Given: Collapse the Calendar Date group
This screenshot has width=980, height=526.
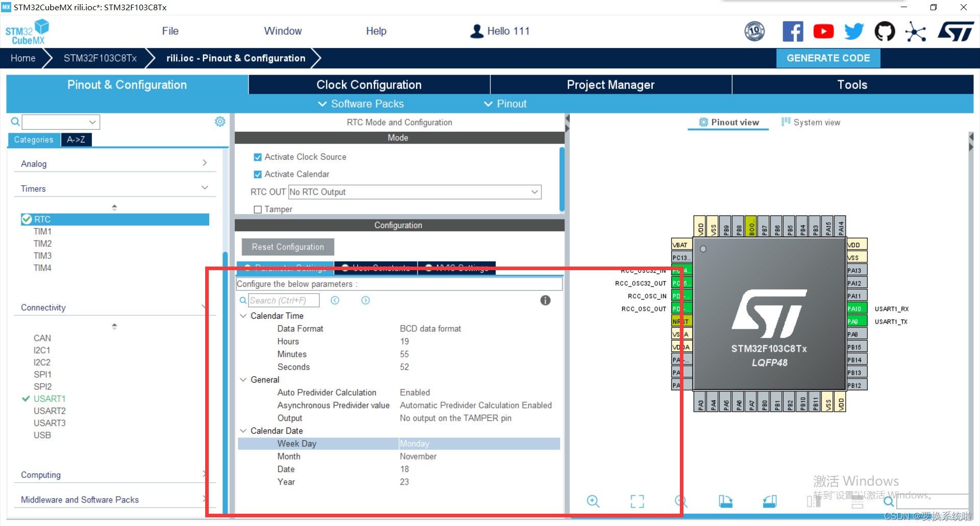Looking at the screenshot, I should (243, 431).
